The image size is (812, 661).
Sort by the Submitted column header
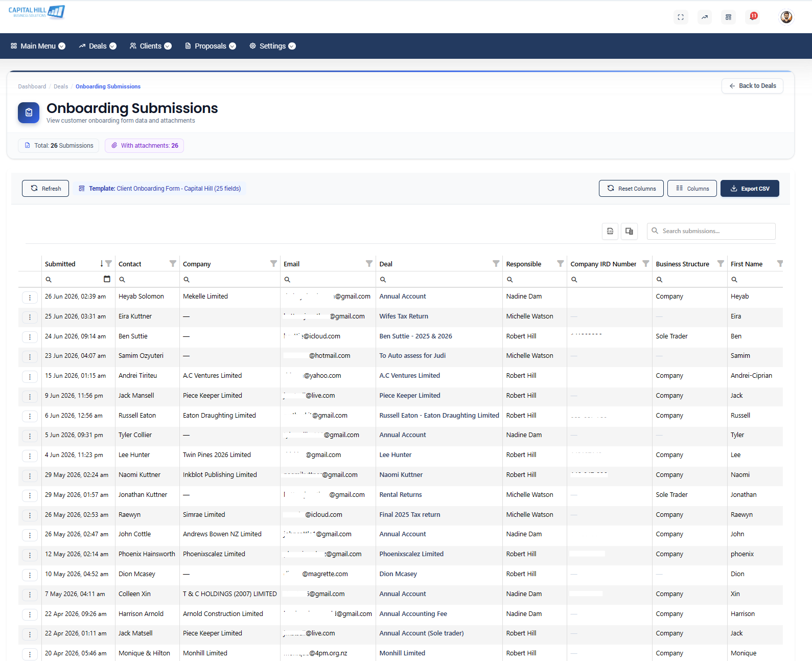[x=60, y=264]
